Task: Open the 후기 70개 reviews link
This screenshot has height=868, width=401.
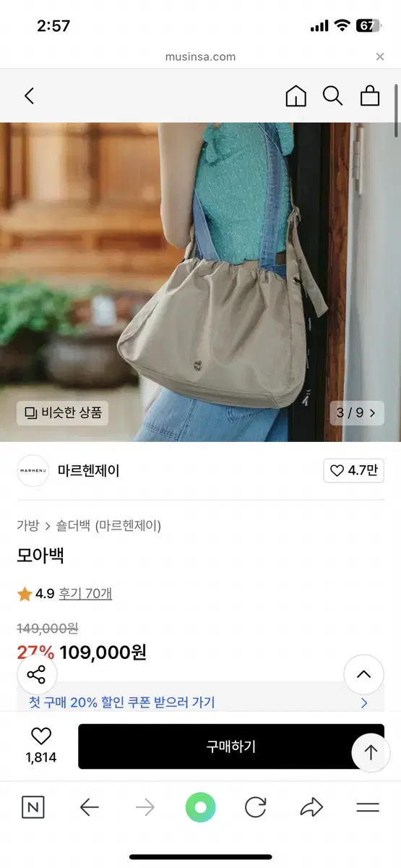Action: [85, 594]
